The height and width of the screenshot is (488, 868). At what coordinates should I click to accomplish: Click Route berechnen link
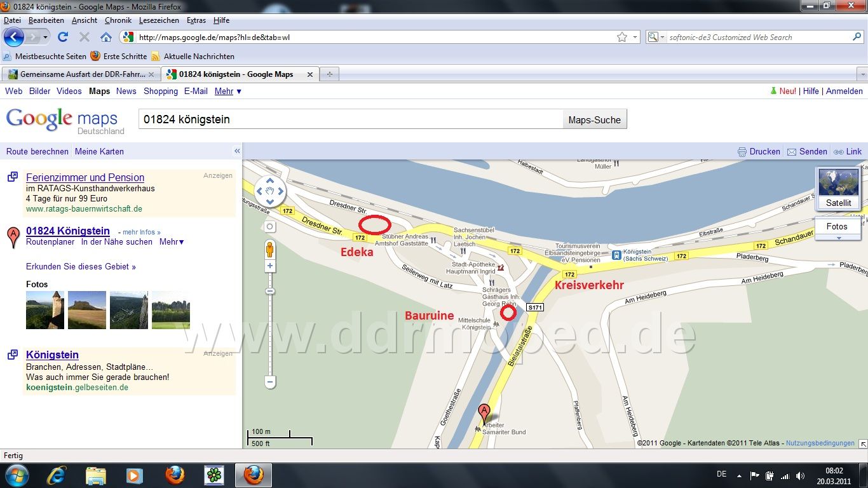37,151
